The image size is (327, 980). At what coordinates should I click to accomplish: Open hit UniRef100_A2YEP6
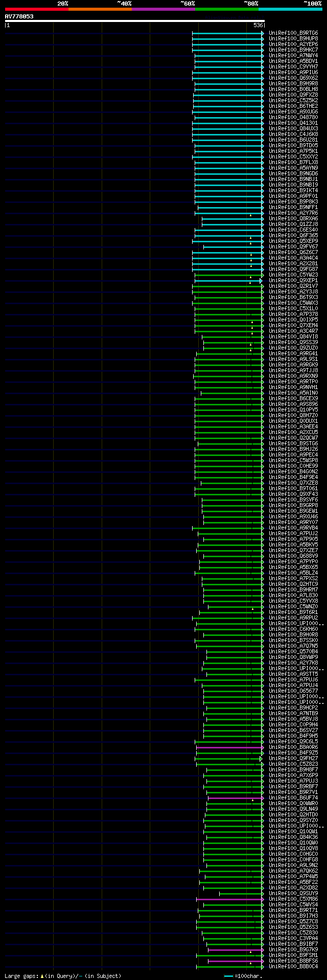293,44
